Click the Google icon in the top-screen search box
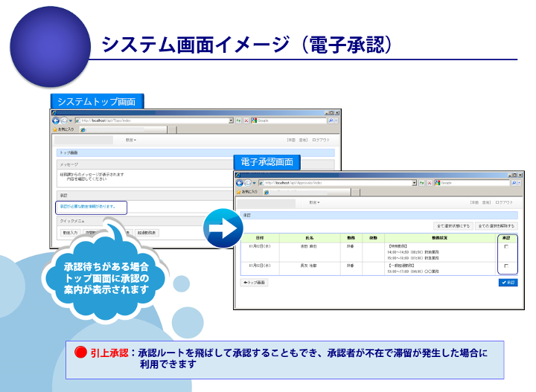The height and width of the screenshot is (392, 536). (x=254, y=121)
